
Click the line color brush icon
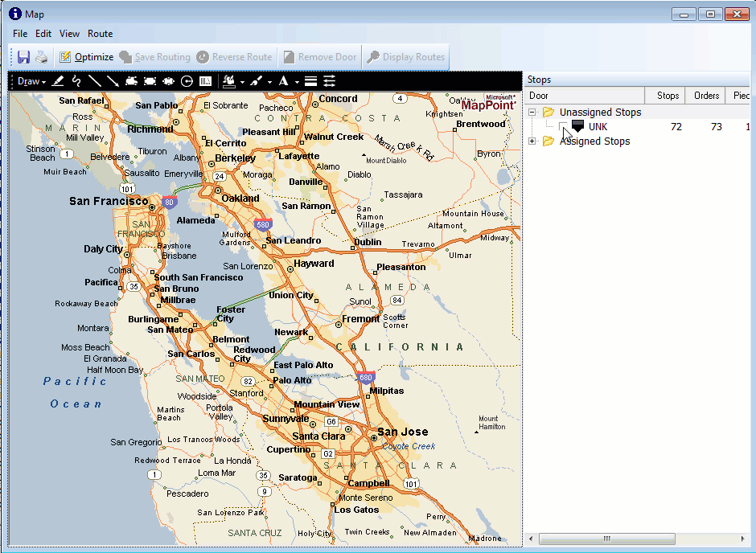[256, 81]
